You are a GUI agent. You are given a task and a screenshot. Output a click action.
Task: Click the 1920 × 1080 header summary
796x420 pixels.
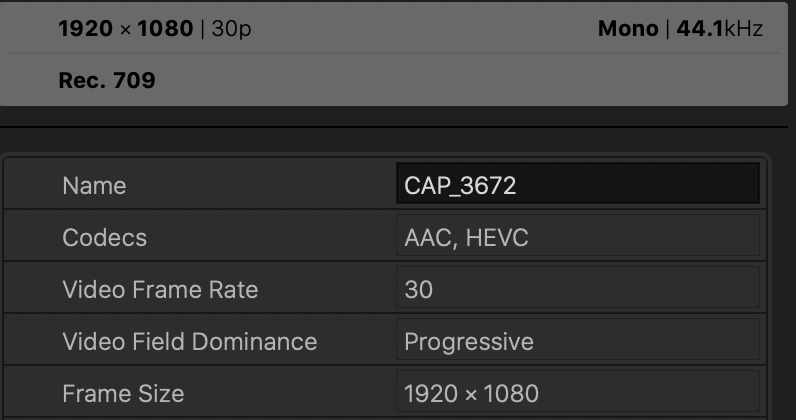(125, 28)
